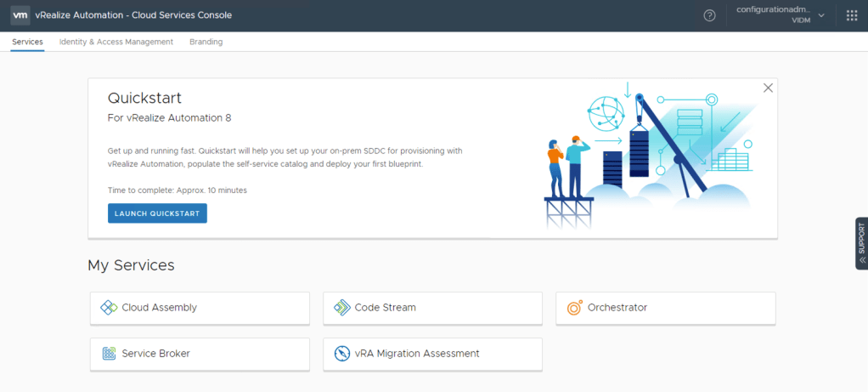Open the apps grid switcher icon
This screenshot has height=392, width=868.
pos(852,15)
